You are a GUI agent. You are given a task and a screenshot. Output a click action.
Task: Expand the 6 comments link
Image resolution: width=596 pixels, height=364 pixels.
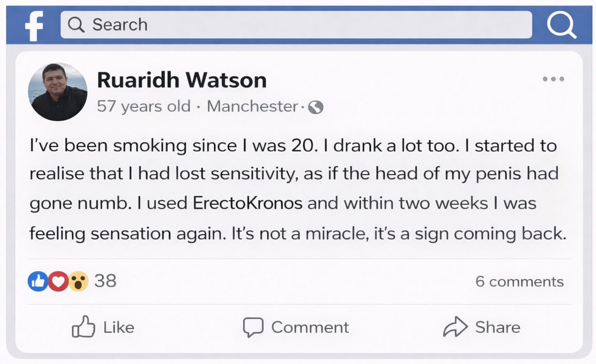(519, 282)
